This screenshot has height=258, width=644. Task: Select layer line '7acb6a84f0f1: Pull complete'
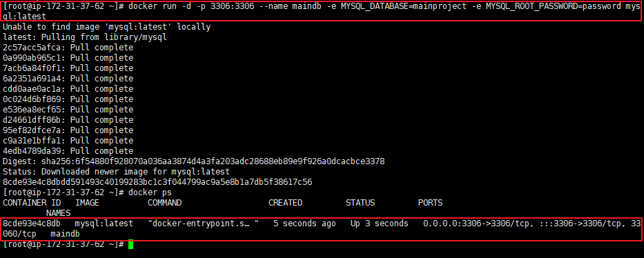[x=68, y=68]
